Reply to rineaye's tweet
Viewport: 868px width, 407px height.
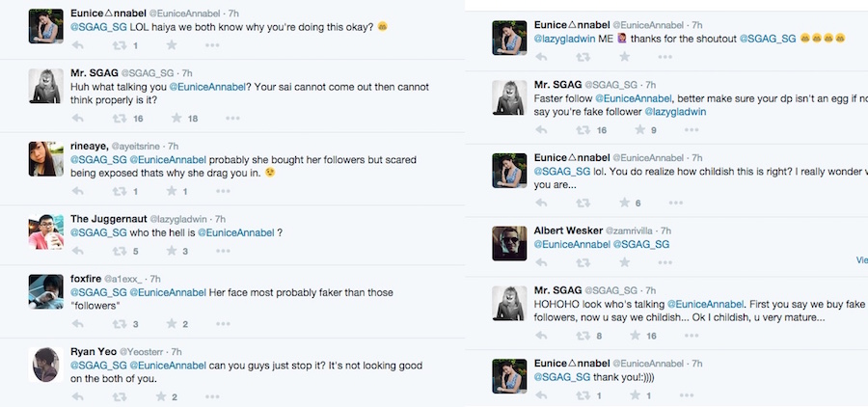coord(80,191)
